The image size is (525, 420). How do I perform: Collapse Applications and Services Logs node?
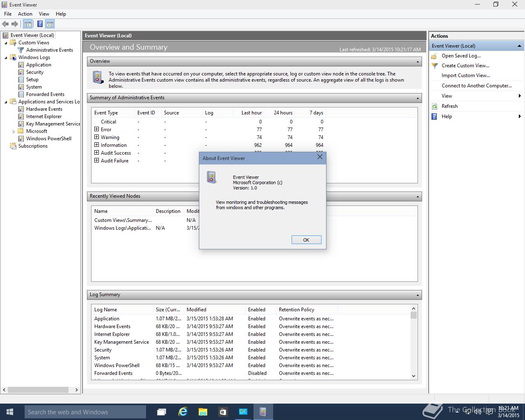[6, 102]
